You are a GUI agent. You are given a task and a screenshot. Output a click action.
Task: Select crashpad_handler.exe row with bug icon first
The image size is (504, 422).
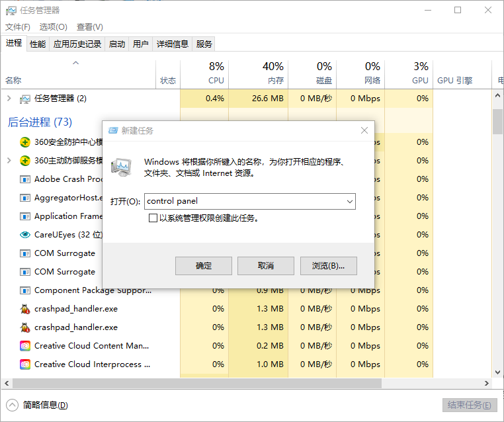pyautogui.click(x=76, y=309)
